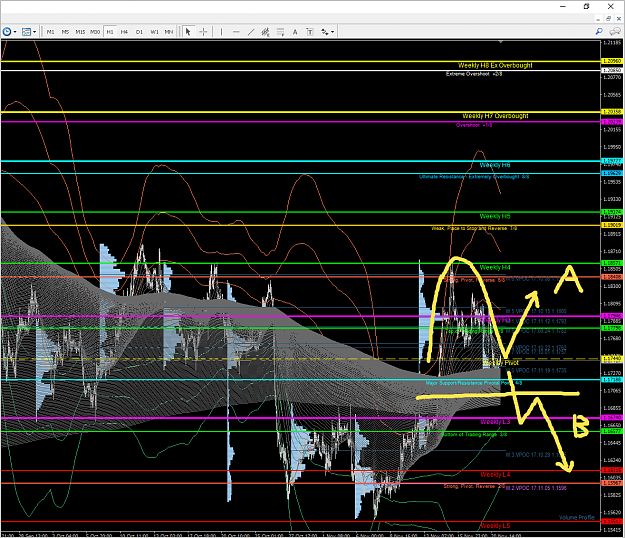Open the chart templates icon

coord(26,31)
